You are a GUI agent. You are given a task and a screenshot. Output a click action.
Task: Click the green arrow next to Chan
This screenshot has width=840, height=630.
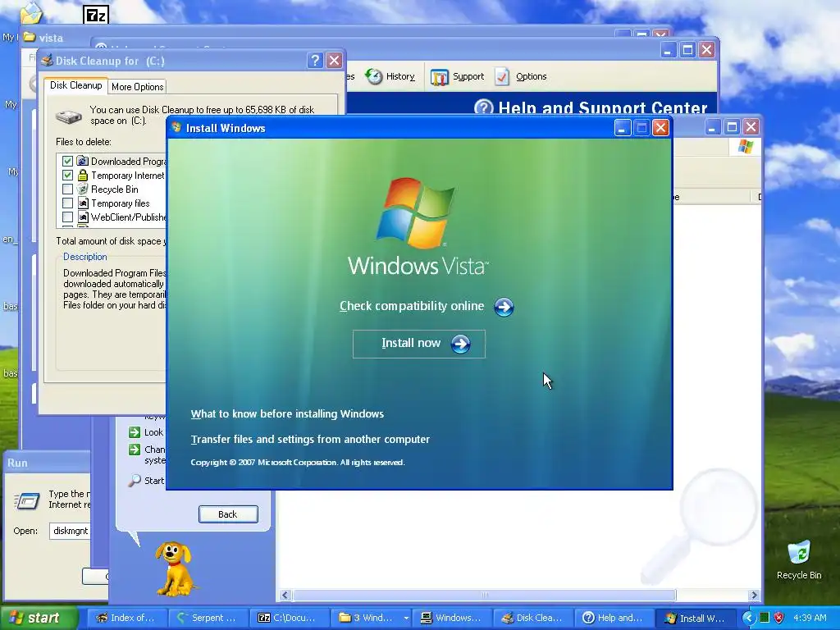point(134,449)
